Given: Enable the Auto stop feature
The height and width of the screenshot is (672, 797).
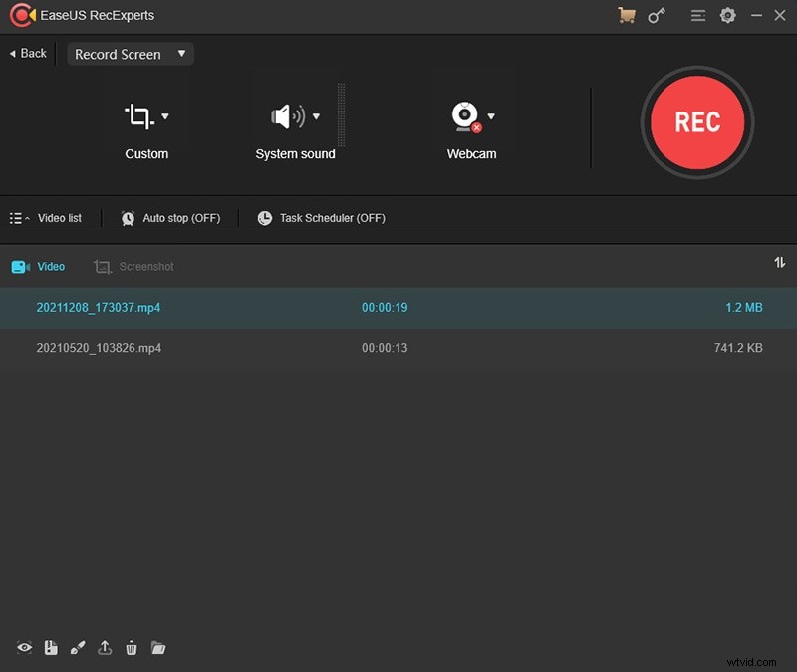Looking at the screenshot, I should [x=170, y=218].
